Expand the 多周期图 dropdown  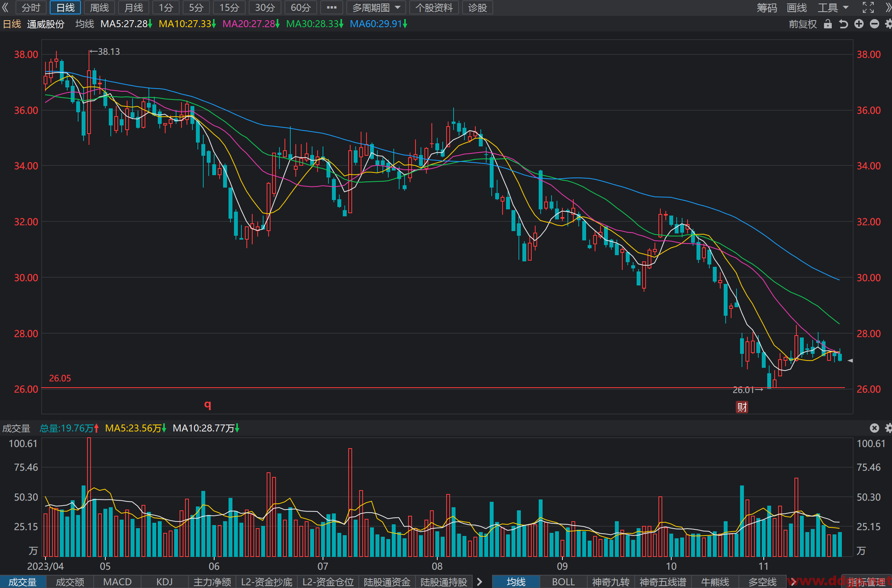pyautogui.click(x=376, y=7)
